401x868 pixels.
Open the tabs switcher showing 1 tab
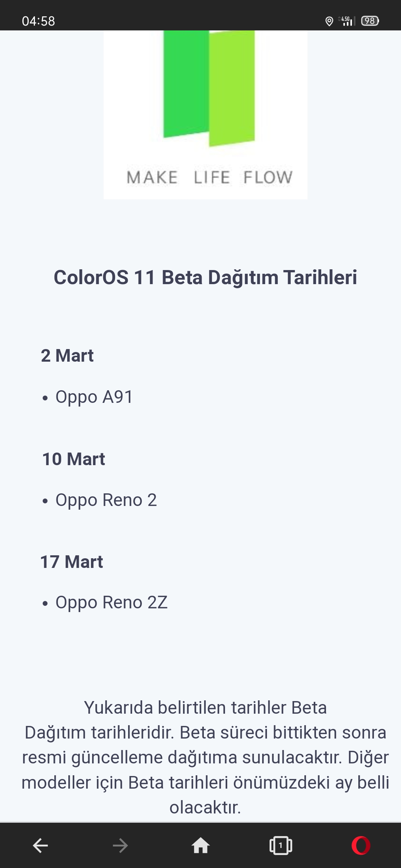pyautogui.click(x=281, y=845)
